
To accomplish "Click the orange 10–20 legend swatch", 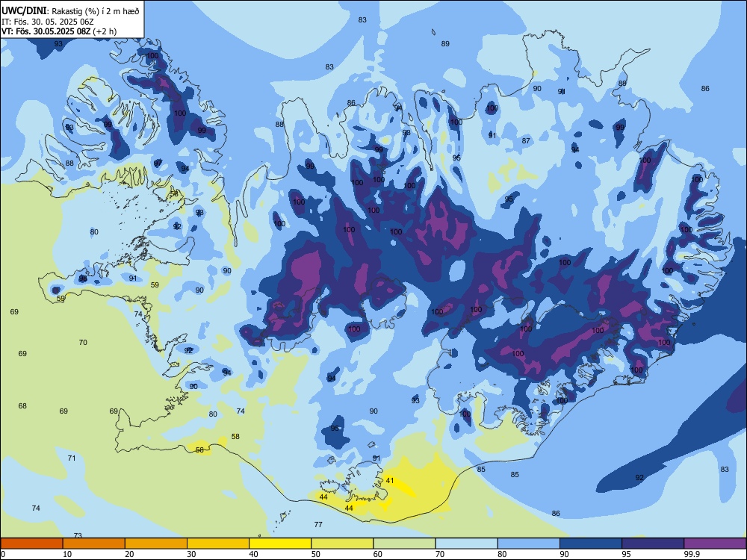I will click(x=94, y=544).
